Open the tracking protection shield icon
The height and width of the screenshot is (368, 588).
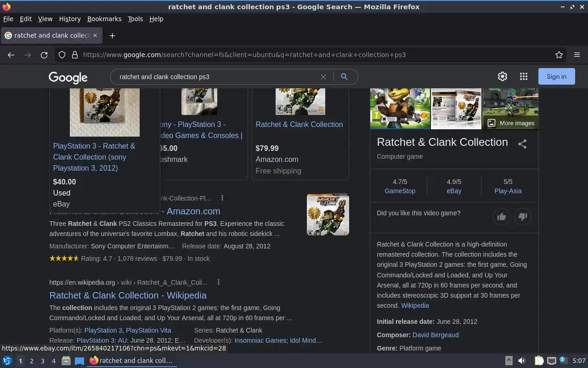point(62,55)
